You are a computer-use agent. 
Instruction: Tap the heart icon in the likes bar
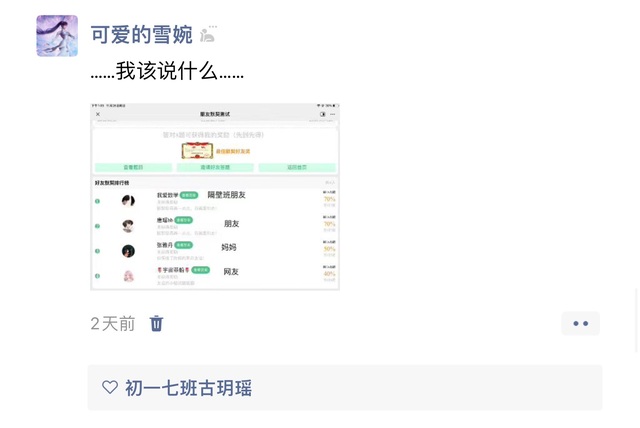pos(110,387)
